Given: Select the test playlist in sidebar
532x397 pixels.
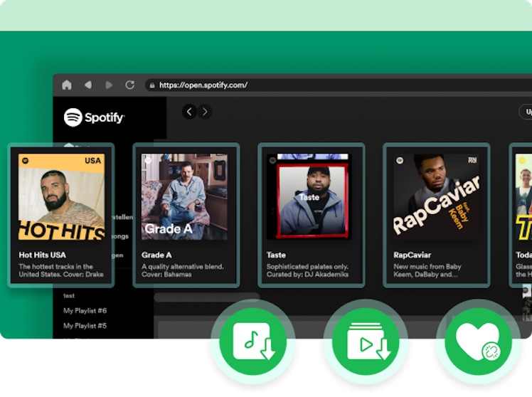Looking at the screenshot, I should pyautogui.click(x=69, y=295).
